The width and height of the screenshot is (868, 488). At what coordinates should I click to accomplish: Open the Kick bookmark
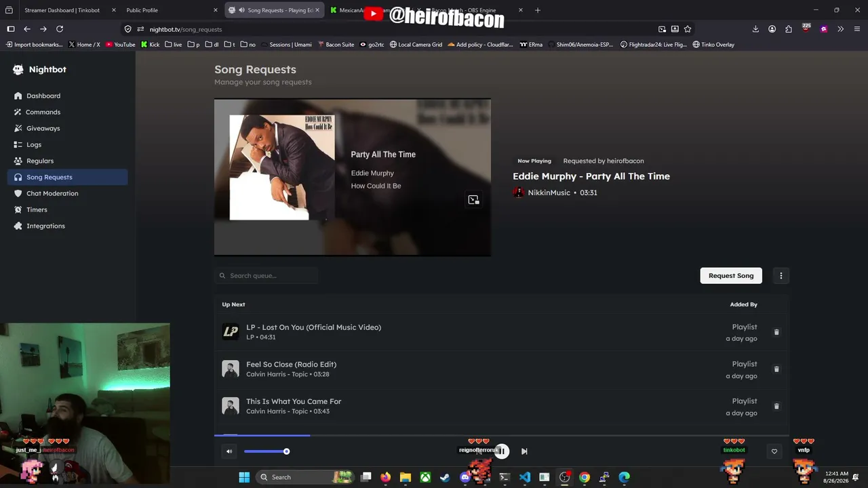pos(151,45)
